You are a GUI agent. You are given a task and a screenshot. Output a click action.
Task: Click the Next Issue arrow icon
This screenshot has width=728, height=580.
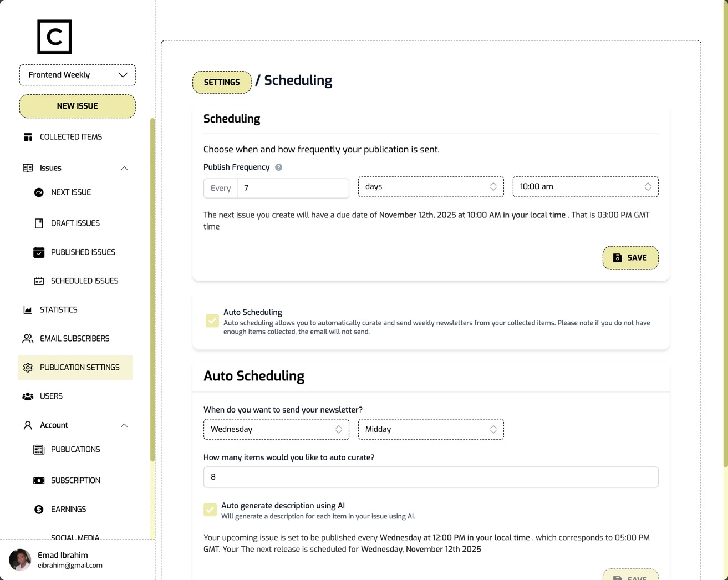[39, 192]
